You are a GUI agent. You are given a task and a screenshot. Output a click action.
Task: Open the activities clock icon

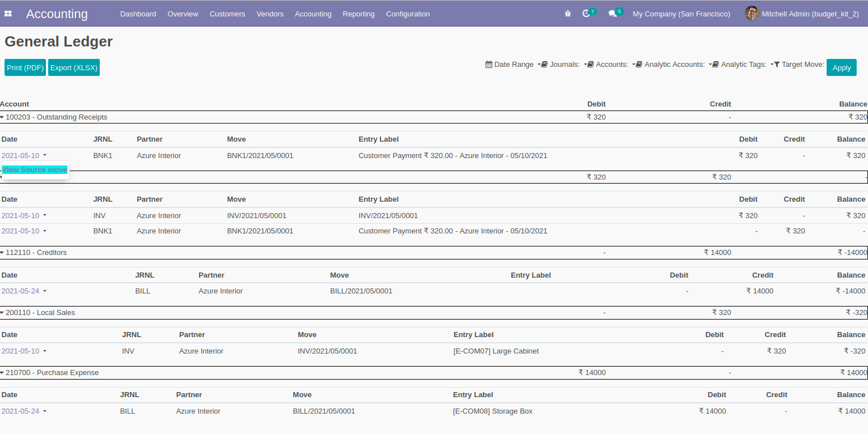click(586, 14)
